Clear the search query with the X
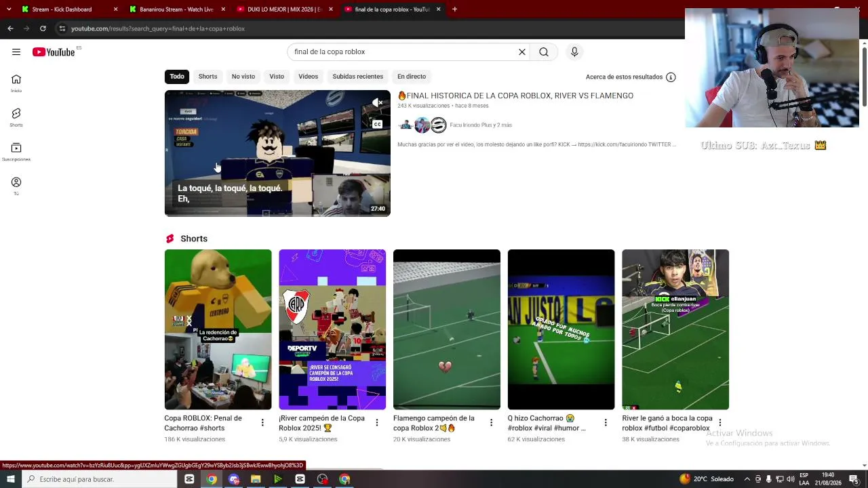The width and height of the screenshot is (868, 488). [x=522, y=52]
